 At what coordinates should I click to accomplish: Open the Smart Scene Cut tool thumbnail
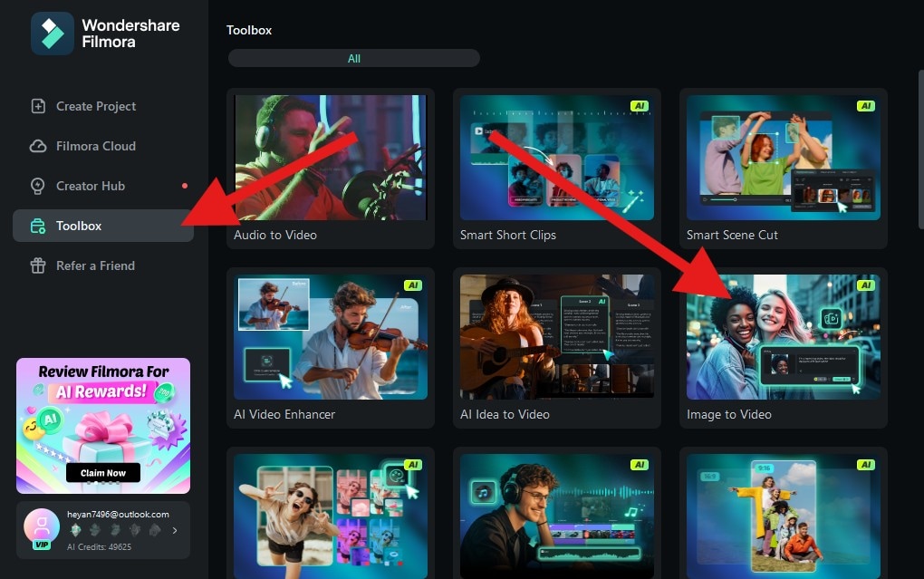(x=784, y=158)
